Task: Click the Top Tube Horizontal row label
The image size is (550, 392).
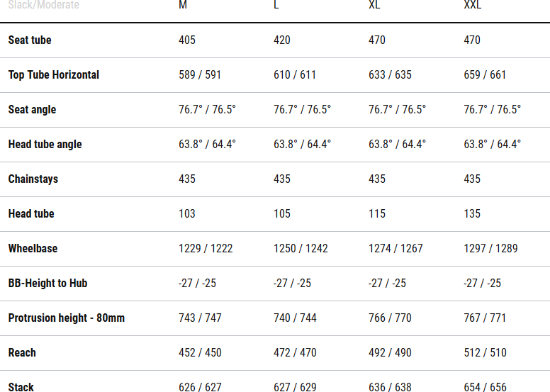Action: [x=54, y=74]
